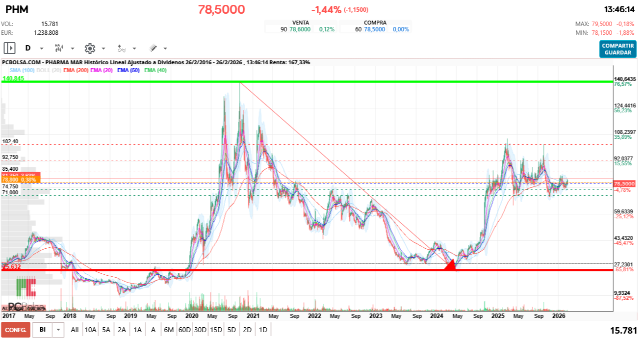Select the 60D time range
This screenshot has height=340, width=644.
[x=184, y=330]
